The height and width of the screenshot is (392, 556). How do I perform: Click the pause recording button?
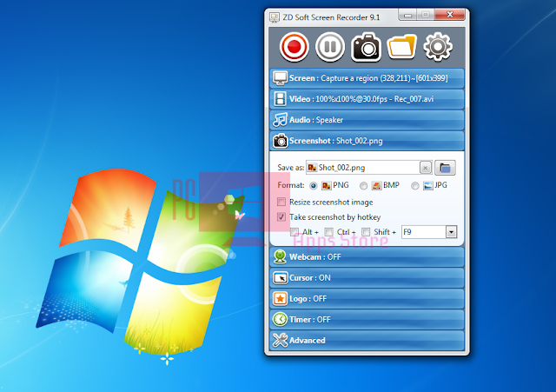tap(330, 47)
